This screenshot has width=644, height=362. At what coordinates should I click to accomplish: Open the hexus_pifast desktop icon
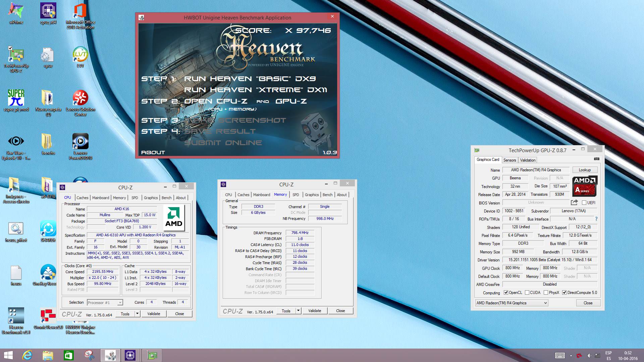point(16,231)
